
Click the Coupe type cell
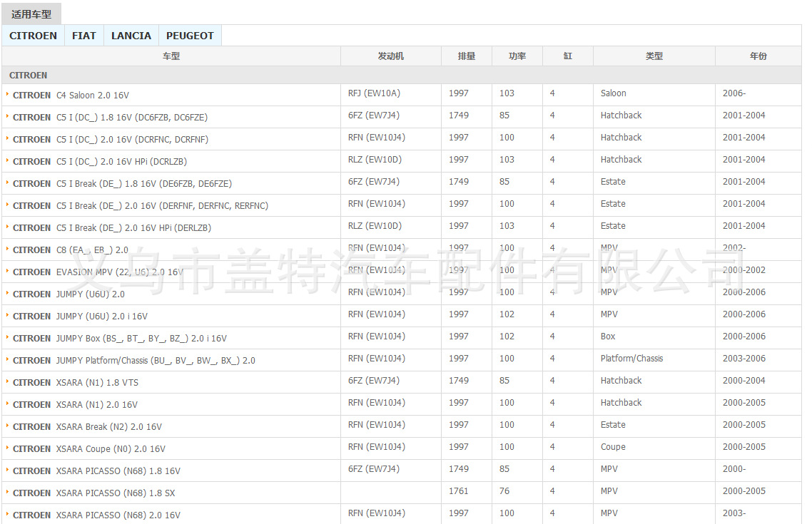pos(613,447)
